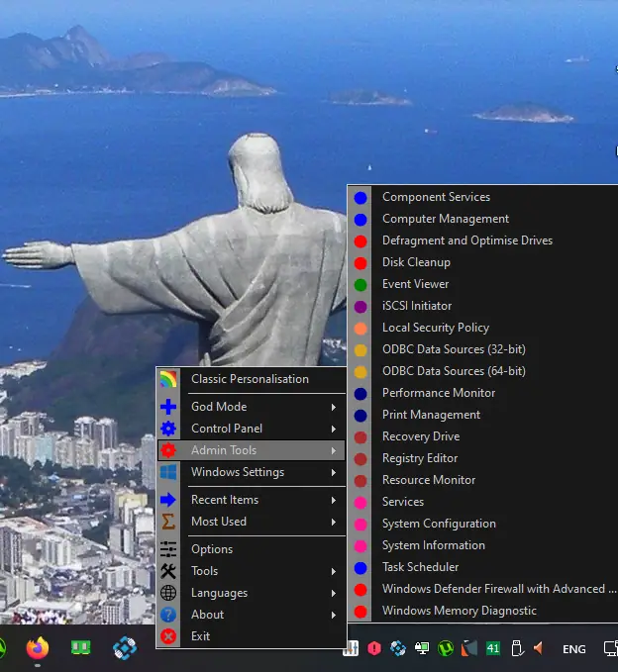Open Recovery Drive
This screenshot has width=618, height=672.
click(483, 436)
